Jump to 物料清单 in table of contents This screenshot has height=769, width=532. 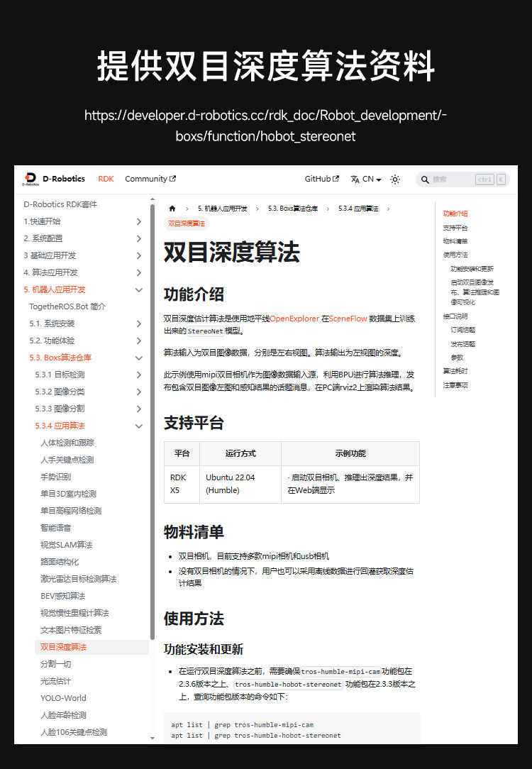click(455, 241)
